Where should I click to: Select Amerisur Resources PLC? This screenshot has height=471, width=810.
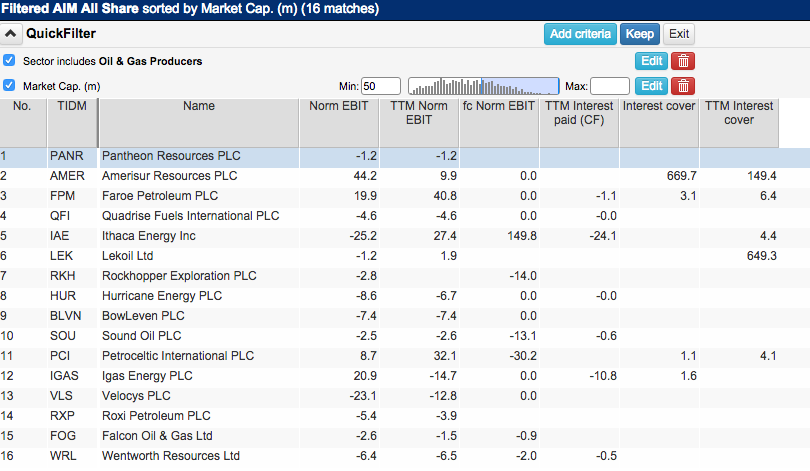[x=169, y=176]
